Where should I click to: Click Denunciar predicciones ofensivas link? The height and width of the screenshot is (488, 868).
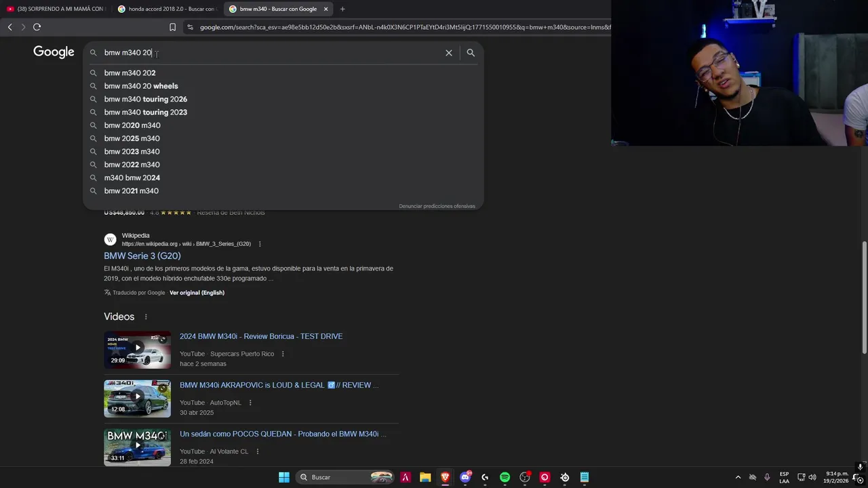tap(437, 206)
